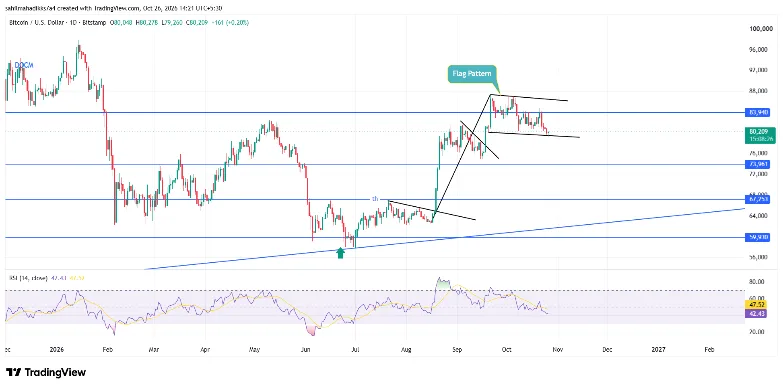Select the 83,940 horizontal line price label
Image resolution: width=783 pixels, height=388 pixels.
759,112
